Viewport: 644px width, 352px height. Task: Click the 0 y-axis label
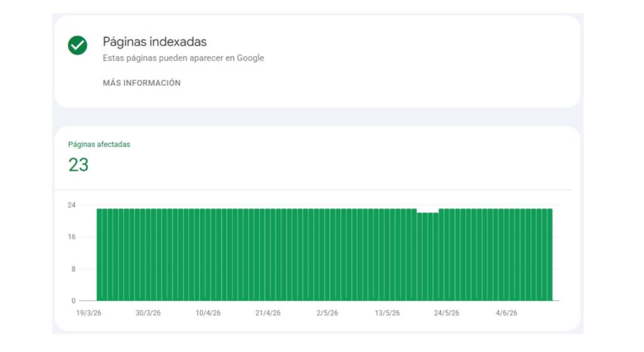[74, 300]
